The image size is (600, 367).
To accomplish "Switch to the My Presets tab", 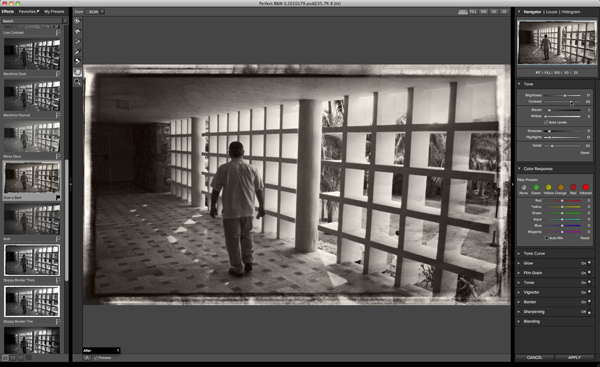I will 54,11.
